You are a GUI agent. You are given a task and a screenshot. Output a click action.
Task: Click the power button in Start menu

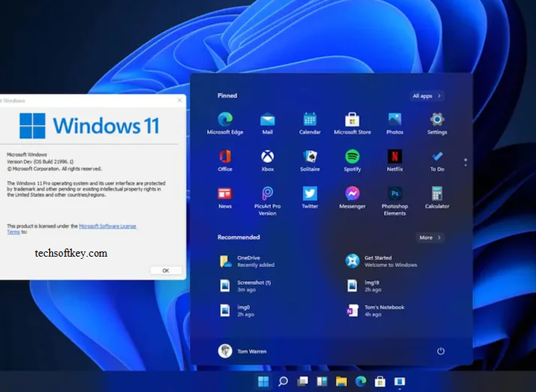tap(441, 351)
